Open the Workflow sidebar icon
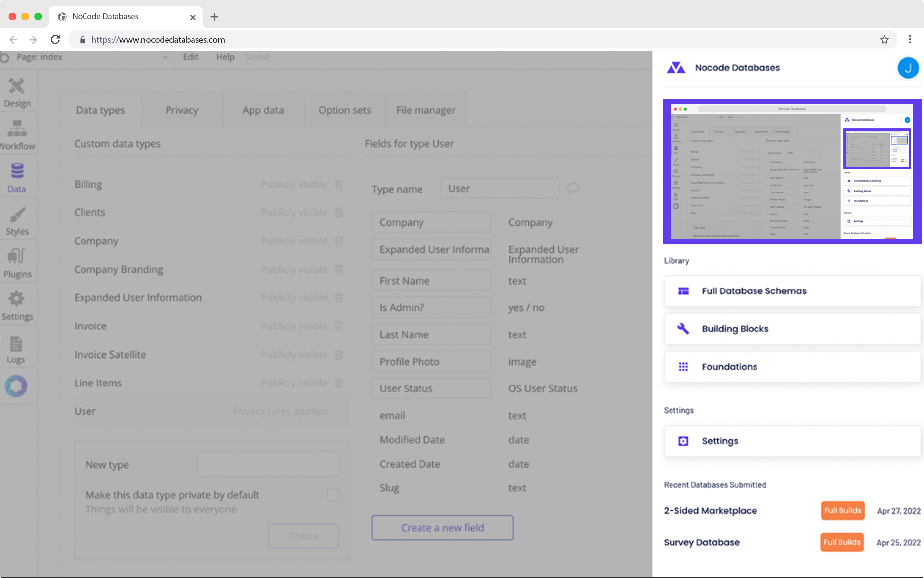 point(17,128)
